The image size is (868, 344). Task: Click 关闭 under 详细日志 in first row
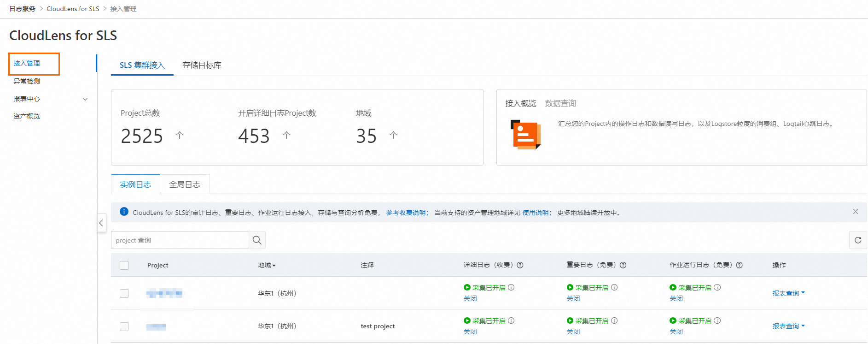[470, 298]
